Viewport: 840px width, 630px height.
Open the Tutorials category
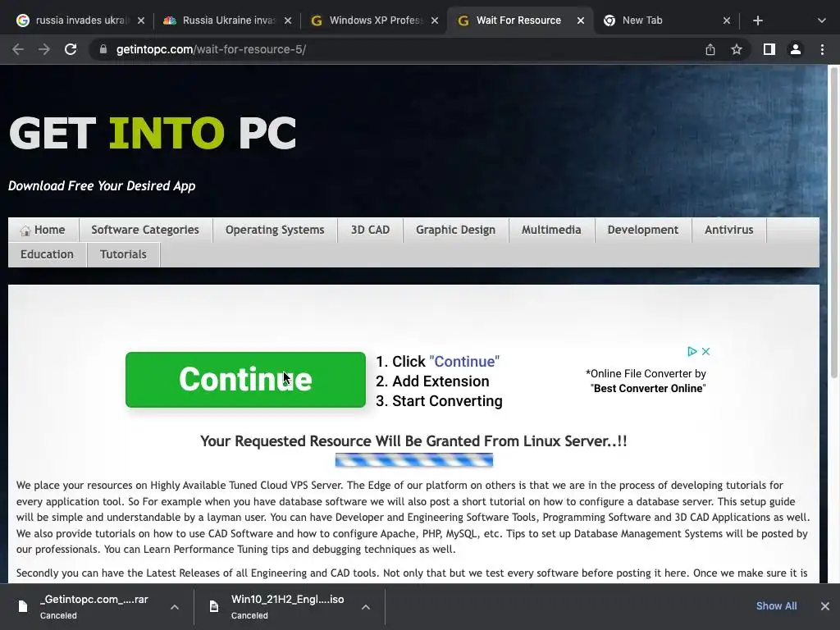pos(123,254)
